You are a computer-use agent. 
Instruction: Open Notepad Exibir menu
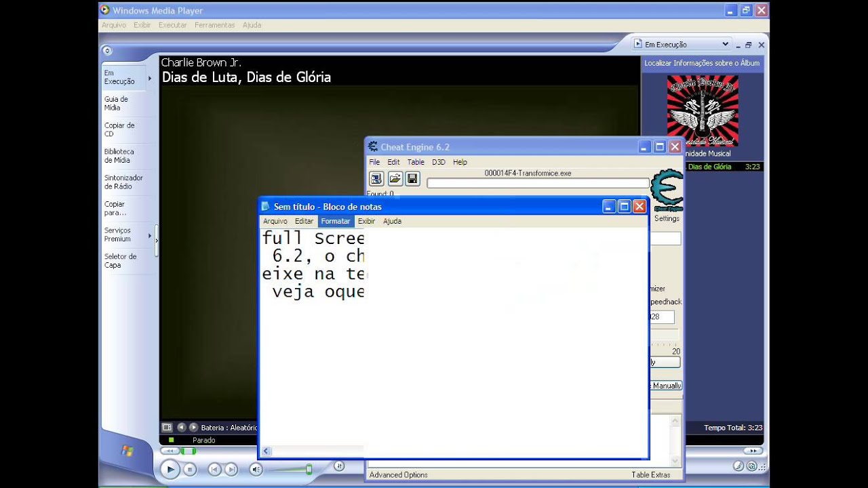coord(367,221)
